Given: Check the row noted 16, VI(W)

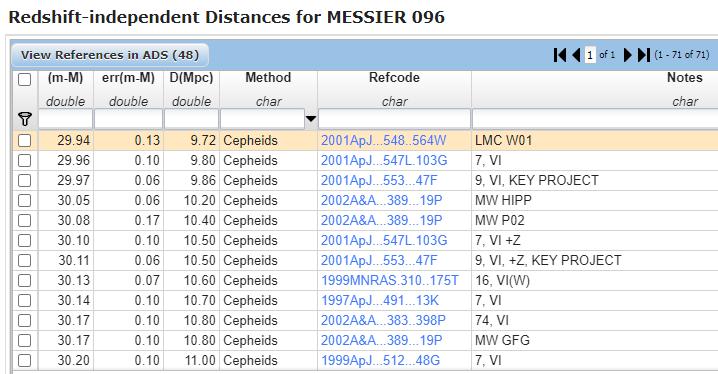Looking at the screenshot, I should [24, 281].
